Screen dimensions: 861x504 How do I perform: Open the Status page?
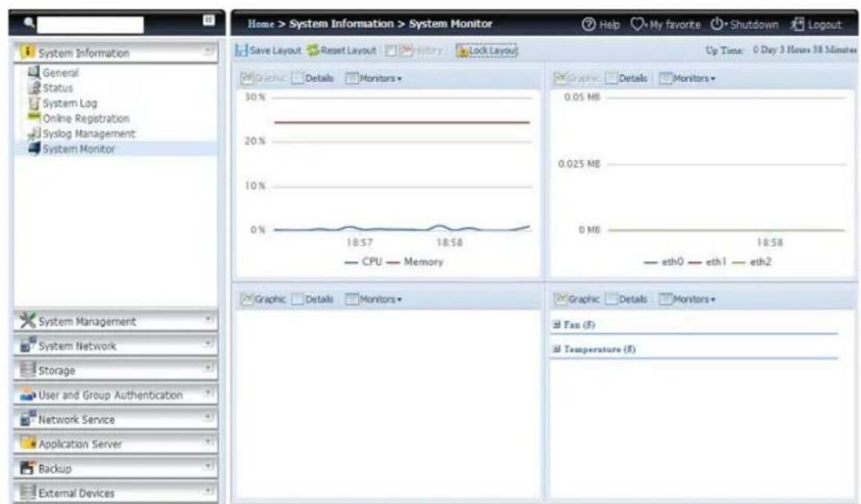point(58,88)
